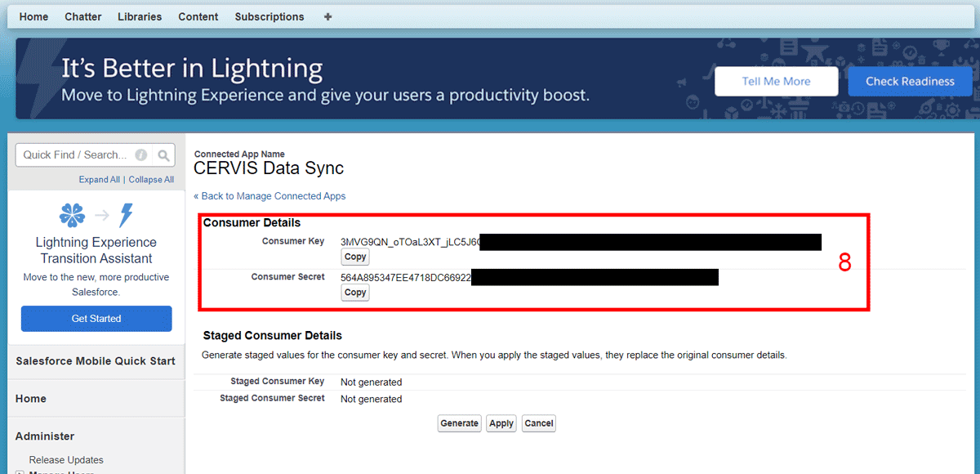Click the Generate button
980x474 pixels.
(459, 423)
